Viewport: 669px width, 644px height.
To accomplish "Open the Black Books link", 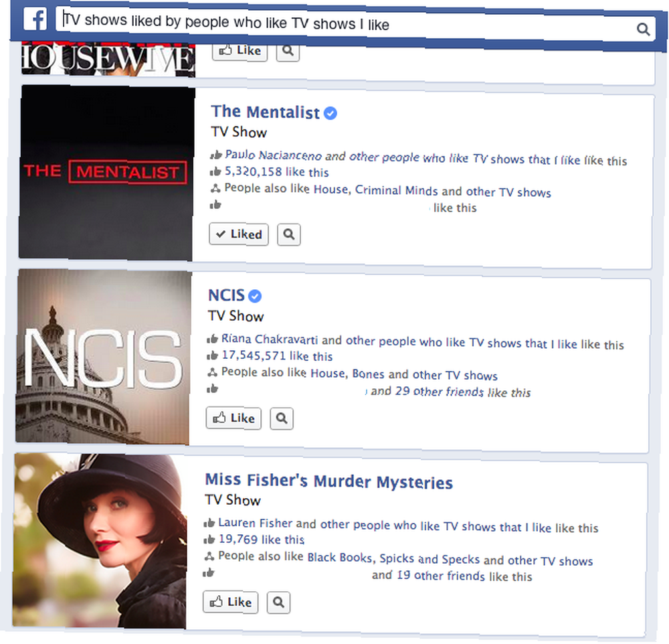I will tap(340, 557).
